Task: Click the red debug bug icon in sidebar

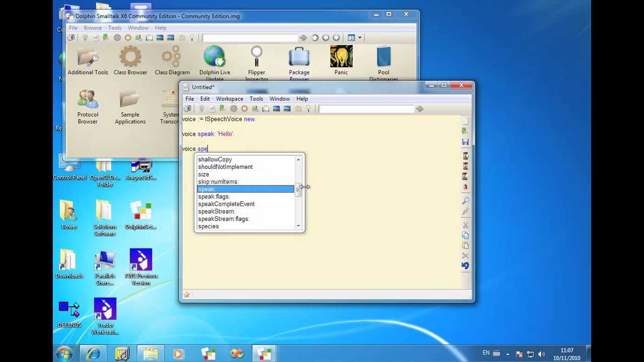Action: pos(465,187)
